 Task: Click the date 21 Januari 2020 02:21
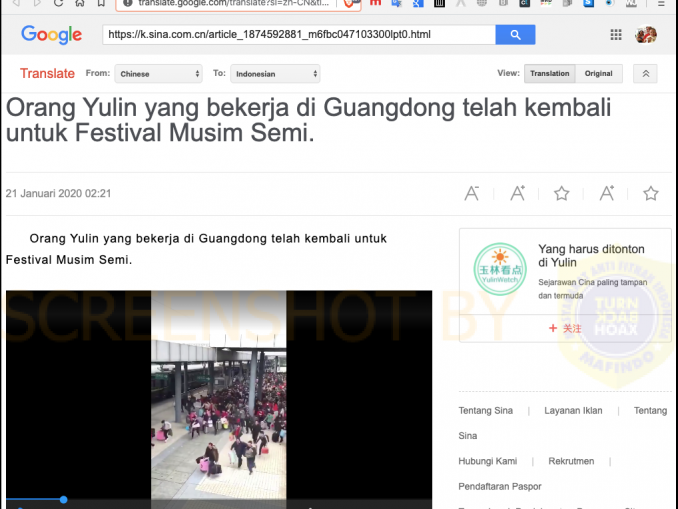[58, 193]
